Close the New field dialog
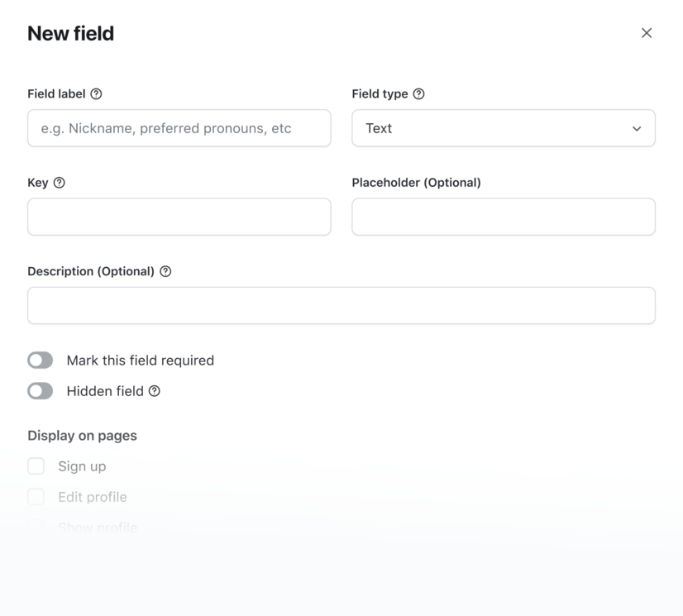 tap(647, 33)
